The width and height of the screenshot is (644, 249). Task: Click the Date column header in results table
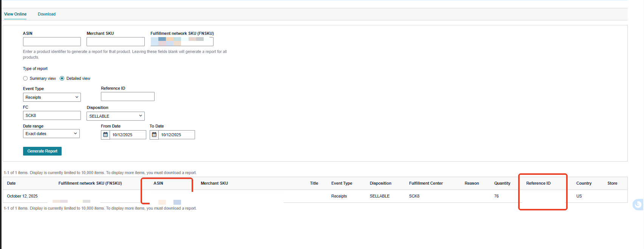(11, 183)
